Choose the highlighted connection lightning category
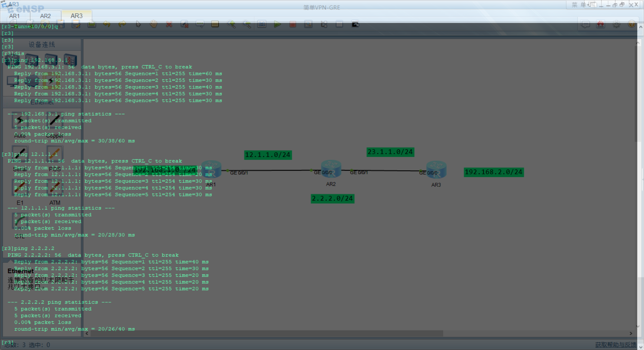Viewport: 644px width, 350px height. pyautogui.click(x=51, y=81)
